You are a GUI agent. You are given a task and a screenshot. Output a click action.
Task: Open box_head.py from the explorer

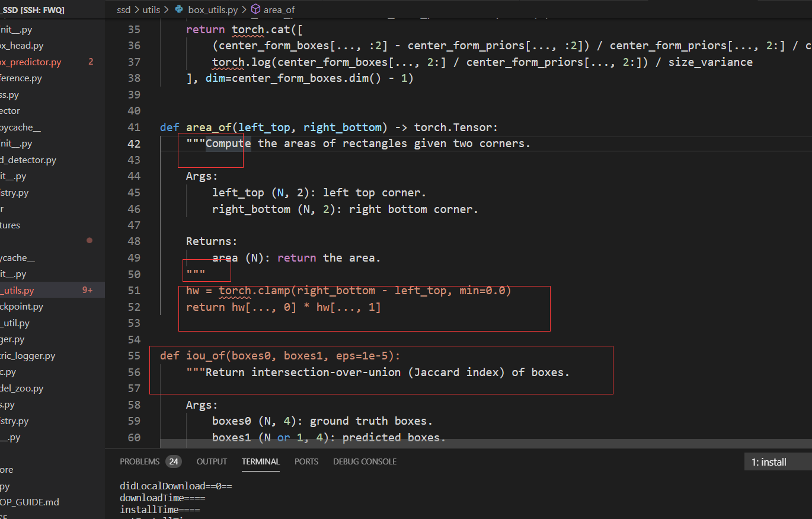[23, 45]
